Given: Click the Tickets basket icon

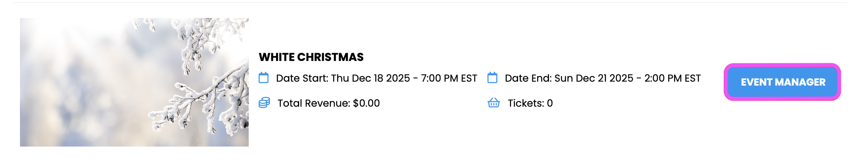Looking at the screenshot, I should click(x=494, y=103).
